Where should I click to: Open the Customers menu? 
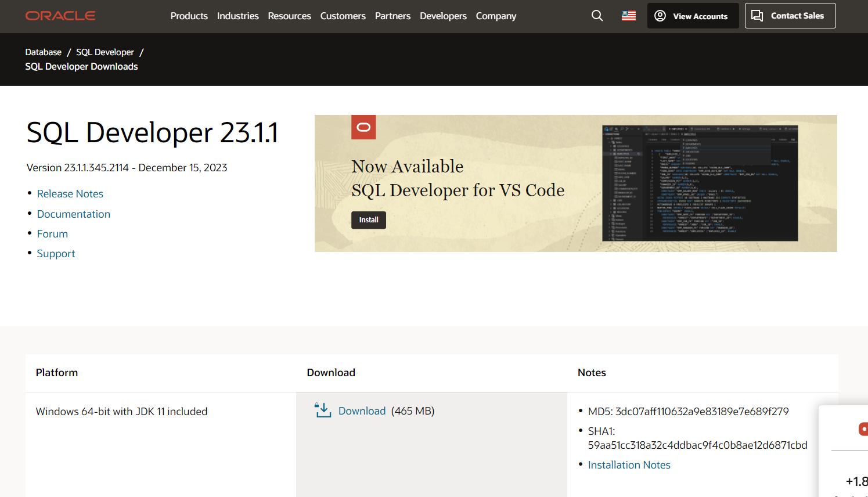[x=343, y=16]
